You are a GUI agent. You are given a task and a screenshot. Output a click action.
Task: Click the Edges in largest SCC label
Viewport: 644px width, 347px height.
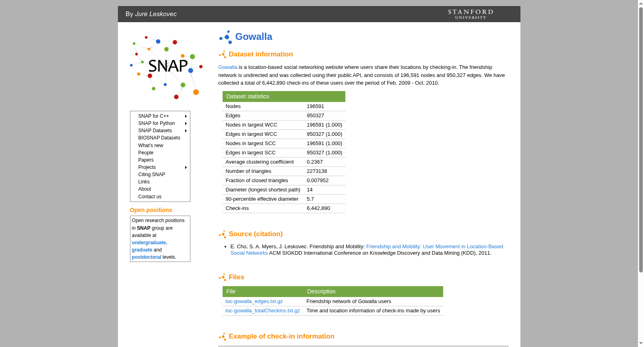click(251, 153)
